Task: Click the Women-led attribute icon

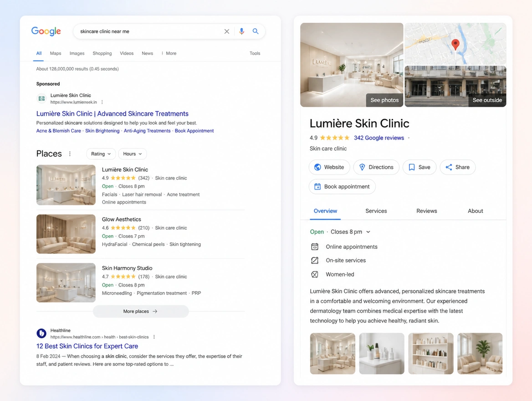Action: (x=315, y=274)
